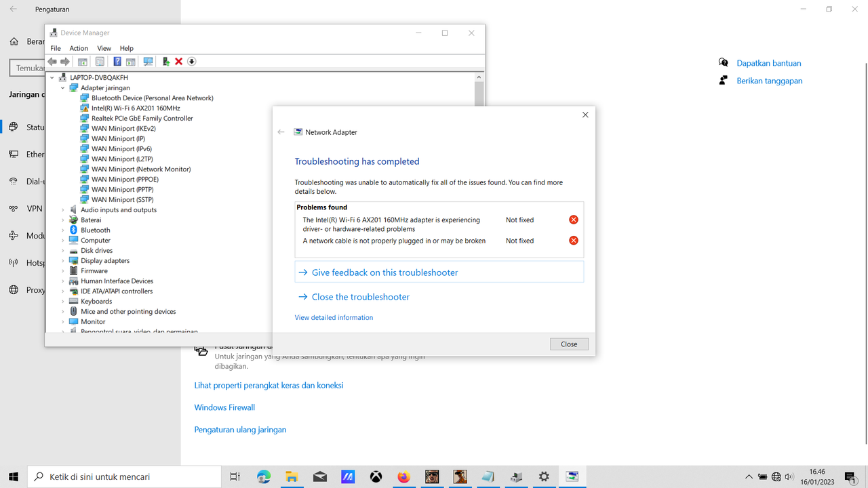Select WAN Miniport (Network Monitor) entry
Image resolution: width=868 pixels, height=488 pixels.
[141, 169]
